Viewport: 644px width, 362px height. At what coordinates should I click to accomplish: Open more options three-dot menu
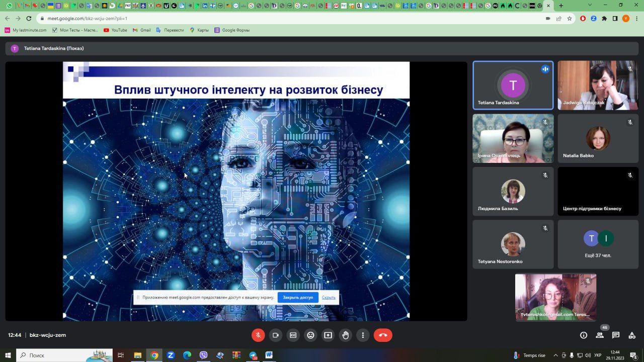363,335
